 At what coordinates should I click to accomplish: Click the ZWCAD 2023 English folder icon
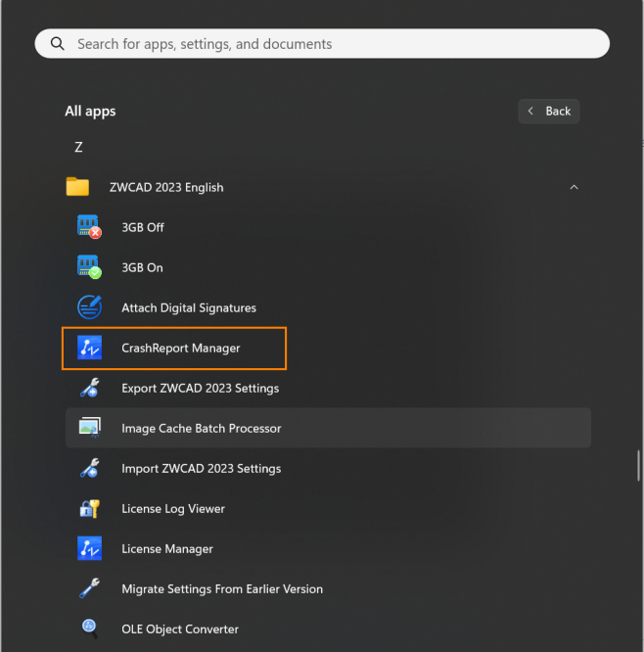click(77, 187)
